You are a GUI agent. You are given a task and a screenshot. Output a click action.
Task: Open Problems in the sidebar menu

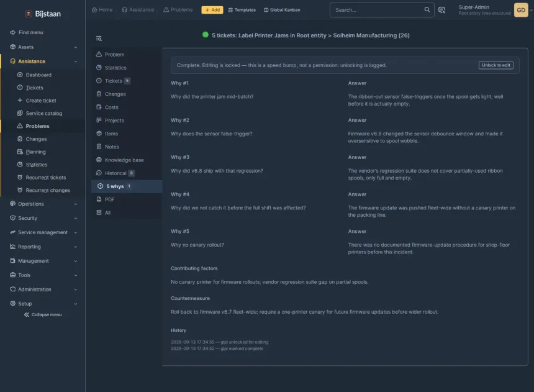click(x=37, y=126)
